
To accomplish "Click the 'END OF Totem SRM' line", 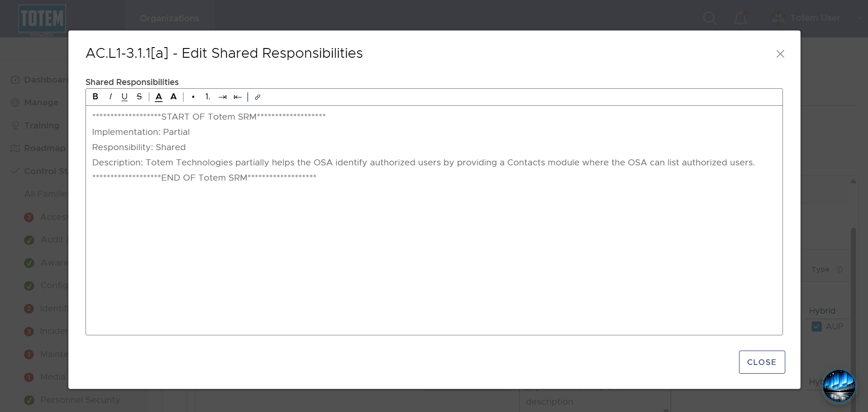I will coord(204,178).
